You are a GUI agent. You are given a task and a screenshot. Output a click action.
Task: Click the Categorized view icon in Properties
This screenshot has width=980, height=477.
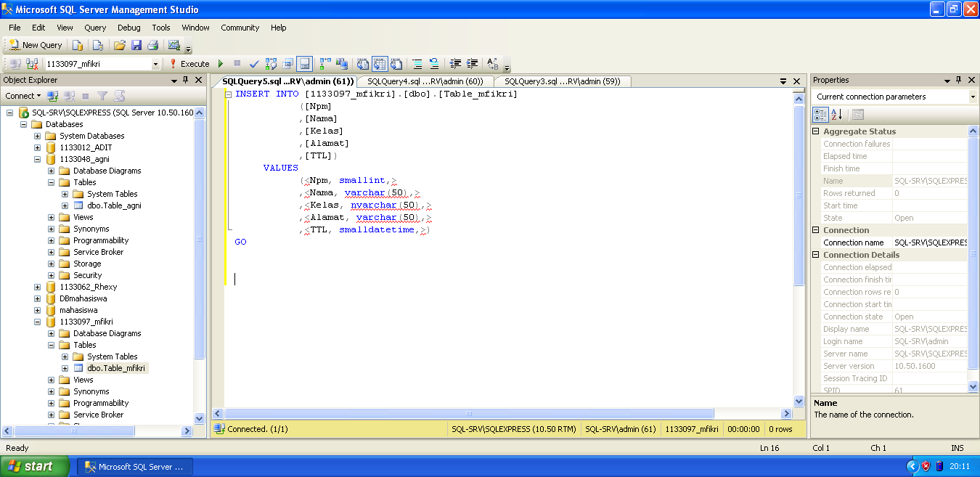820,115
